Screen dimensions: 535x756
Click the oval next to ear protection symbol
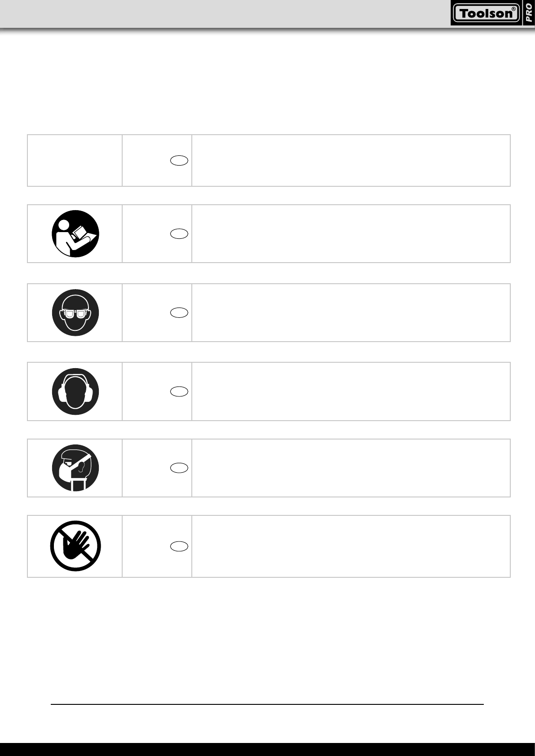tap(179, 391)
